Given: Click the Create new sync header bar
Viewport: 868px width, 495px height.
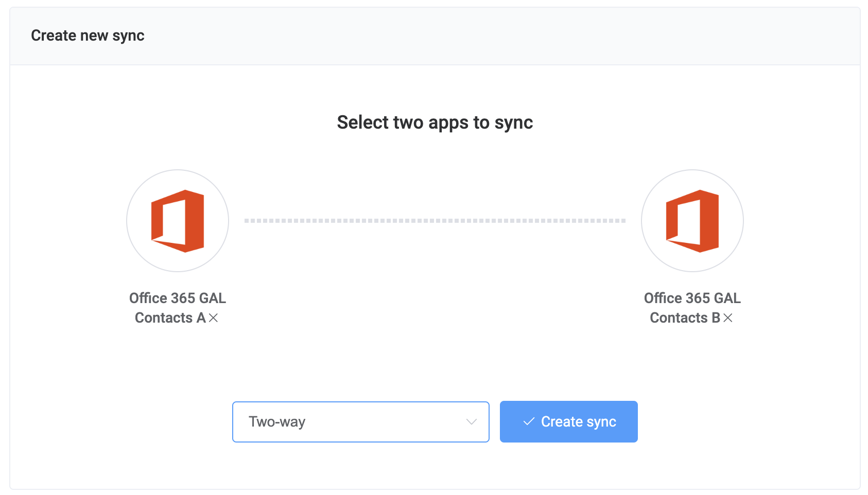Looking at the screenshot, I should 435,36.
